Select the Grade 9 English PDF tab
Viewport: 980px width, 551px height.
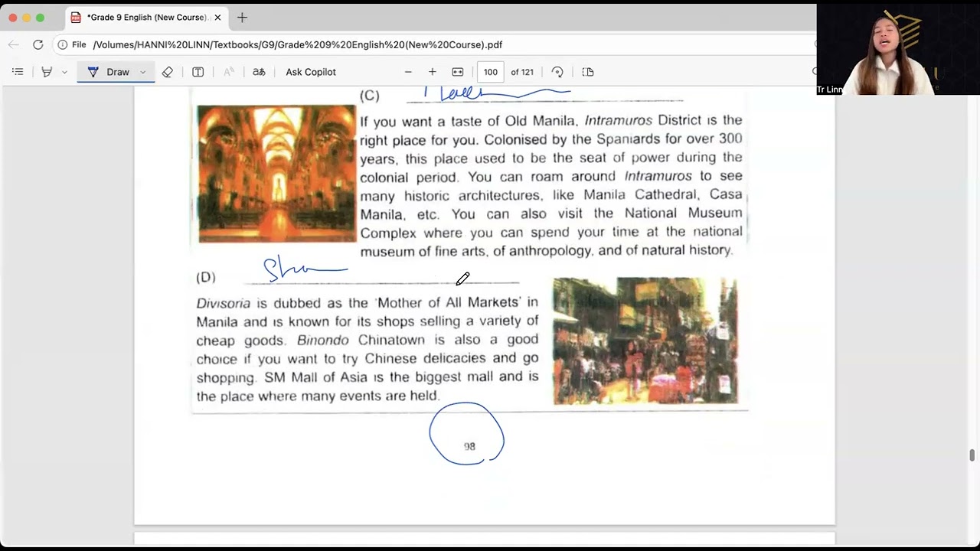click(145, 18)
